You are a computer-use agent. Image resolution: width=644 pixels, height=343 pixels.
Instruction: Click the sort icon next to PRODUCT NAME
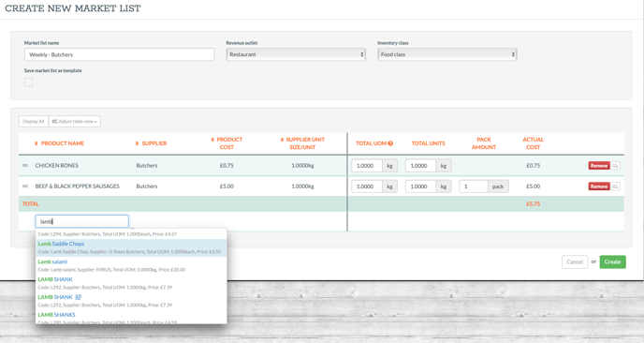37,143
